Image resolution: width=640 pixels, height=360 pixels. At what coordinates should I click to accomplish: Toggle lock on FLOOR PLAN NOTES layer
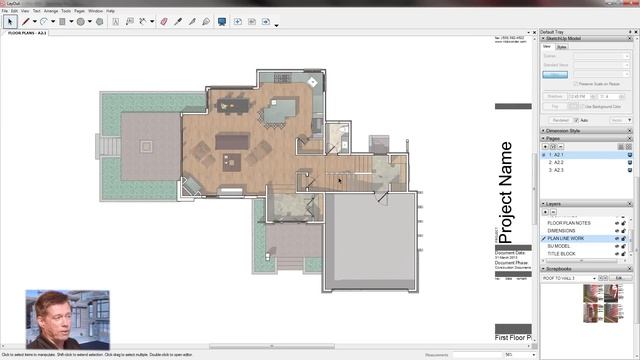click(x=624, y=223)
